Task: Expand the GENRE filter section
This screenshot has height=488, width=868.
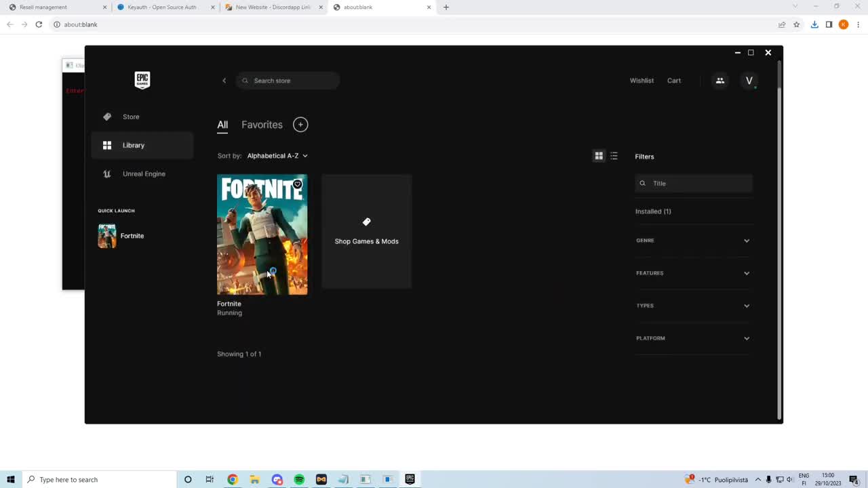Action: (x=693, y=240)
